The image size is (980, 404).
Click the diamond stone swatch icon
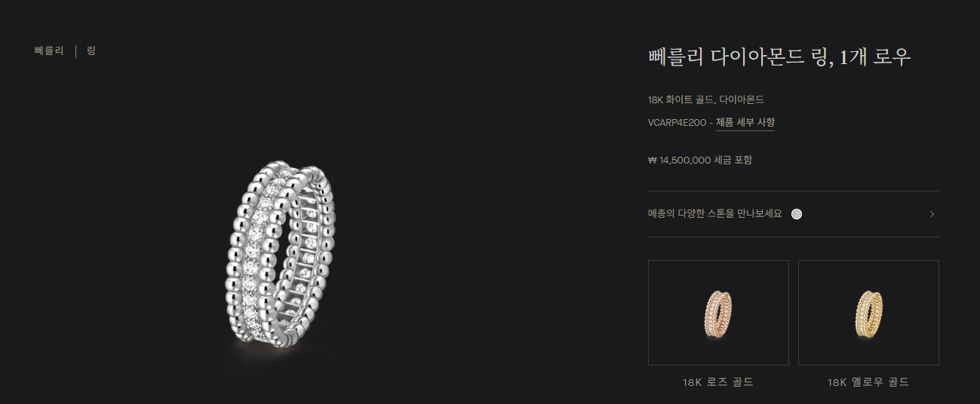point(797,214)
